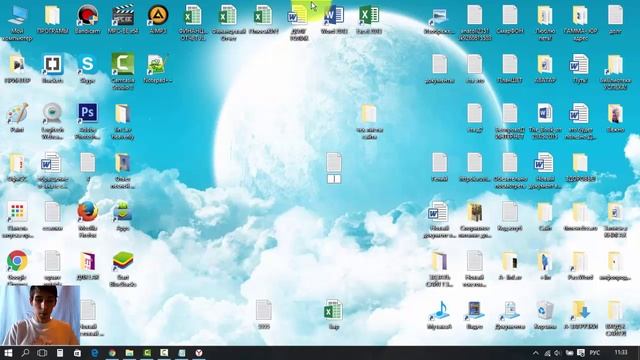Select the Skype desktop shortcut
This screenshot has height=360, width=640.
tap(87, 69)
